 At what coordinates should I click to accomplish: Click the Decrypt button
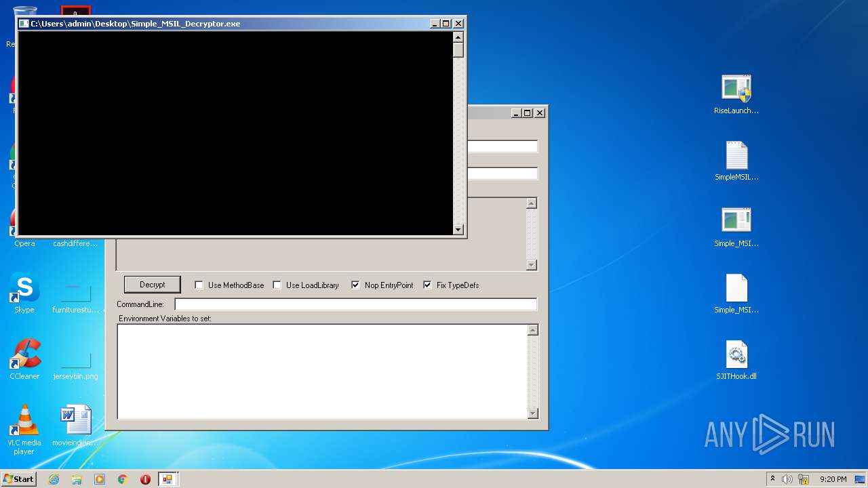(152, 285)
